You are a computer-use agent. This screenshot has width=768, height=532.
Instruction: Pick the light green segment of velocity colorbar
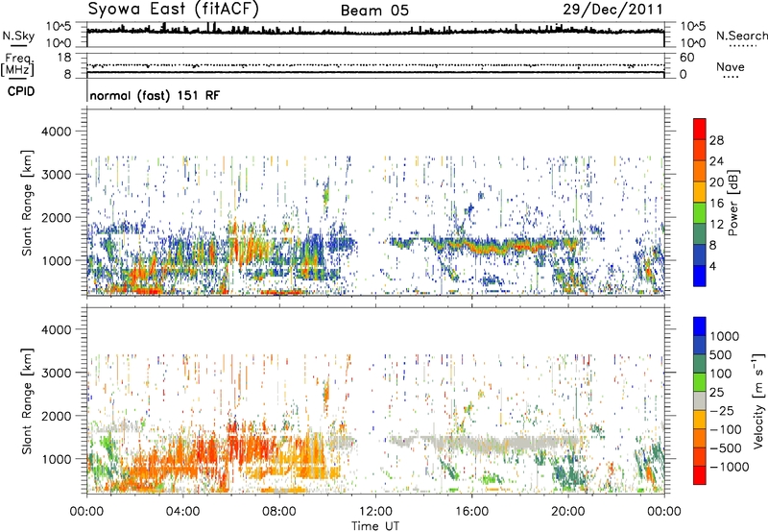(700, 382)
